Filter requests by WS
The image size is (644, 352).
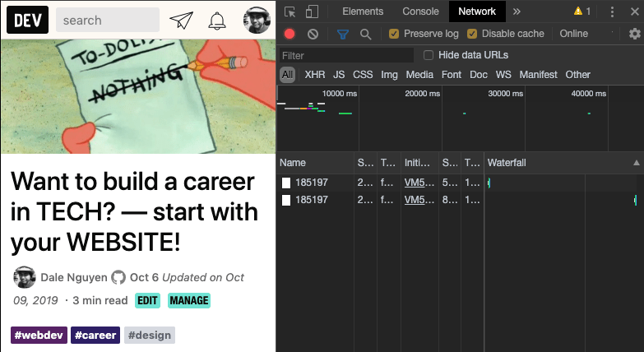[503, 75]
